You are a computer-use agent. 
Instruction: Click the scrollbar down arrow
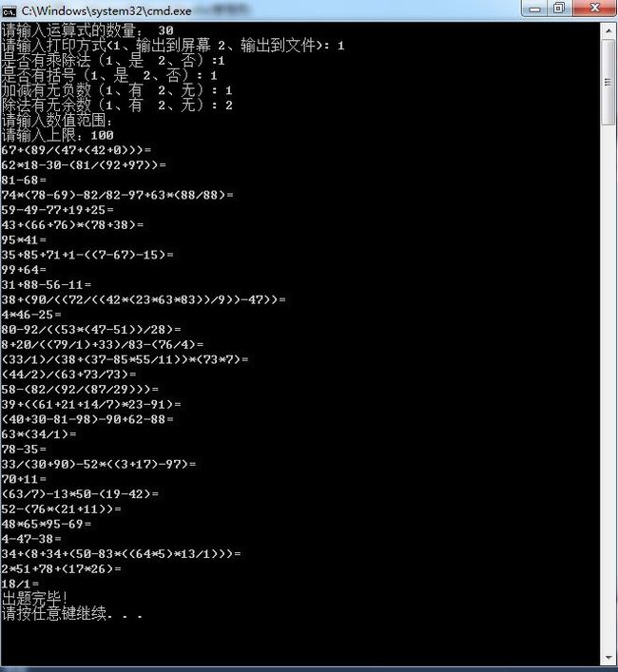[x=608, y=658]
